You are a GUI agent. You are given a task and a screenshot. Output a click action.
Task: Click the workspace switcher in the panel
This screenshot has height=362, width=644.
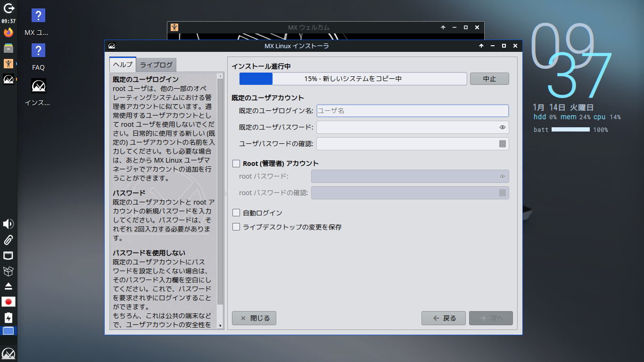click(x=8, y=331)
